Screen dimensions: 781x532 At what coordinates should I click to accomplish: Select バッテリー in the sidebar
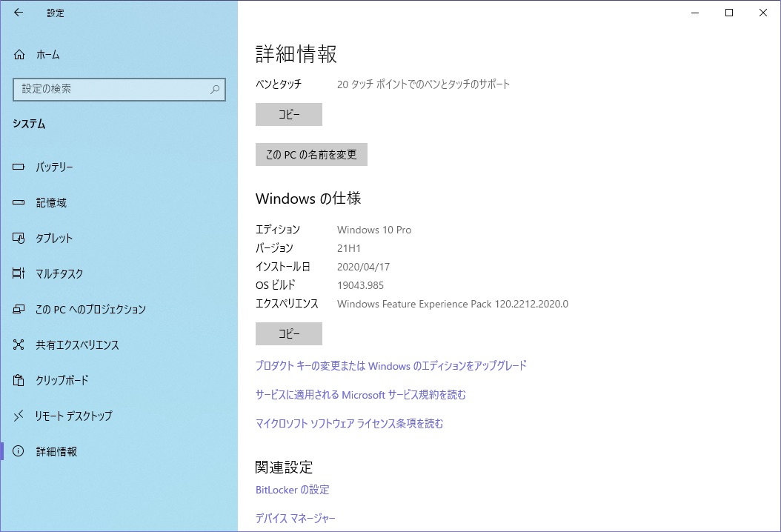tap(54, 167)
